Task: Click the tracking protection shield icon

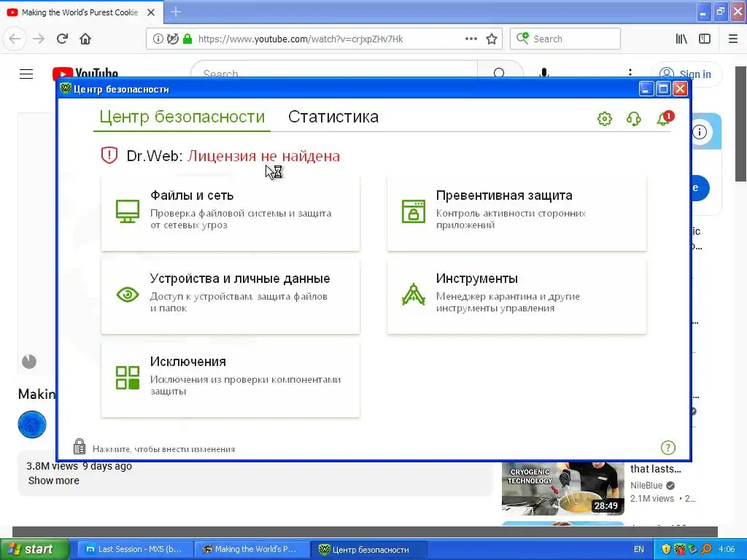Action: point(173,39)
